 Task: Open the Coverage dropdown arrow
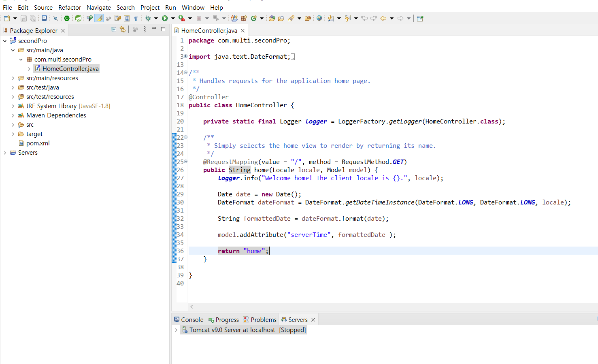pyautogui.click(x=190, y=18)
